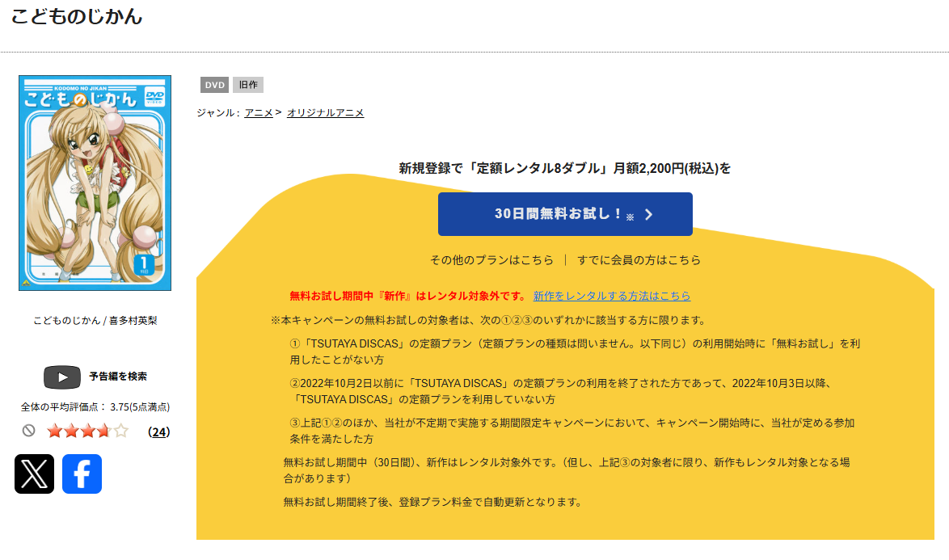Open the すでに会員の方はこちら link
The width and height of the screenshot is (949, 560).
pyautogui.click(x=639, y=260)
